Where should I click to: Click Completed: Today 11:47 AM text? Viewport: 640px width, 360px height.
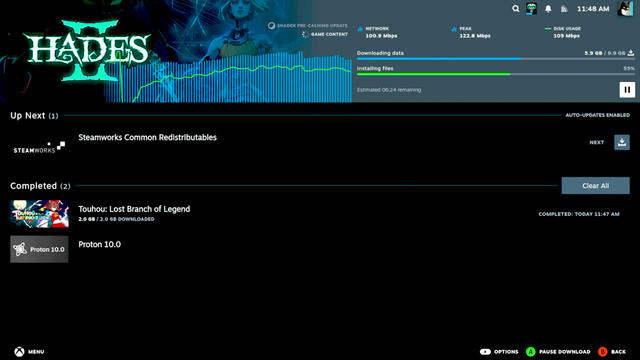coord(579,214)
